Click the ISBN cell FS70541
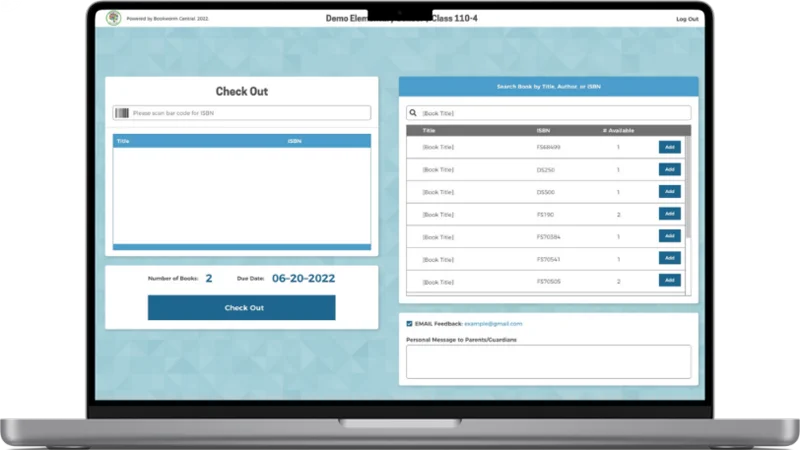Screen dimensions: 800x450 point(548,259)
